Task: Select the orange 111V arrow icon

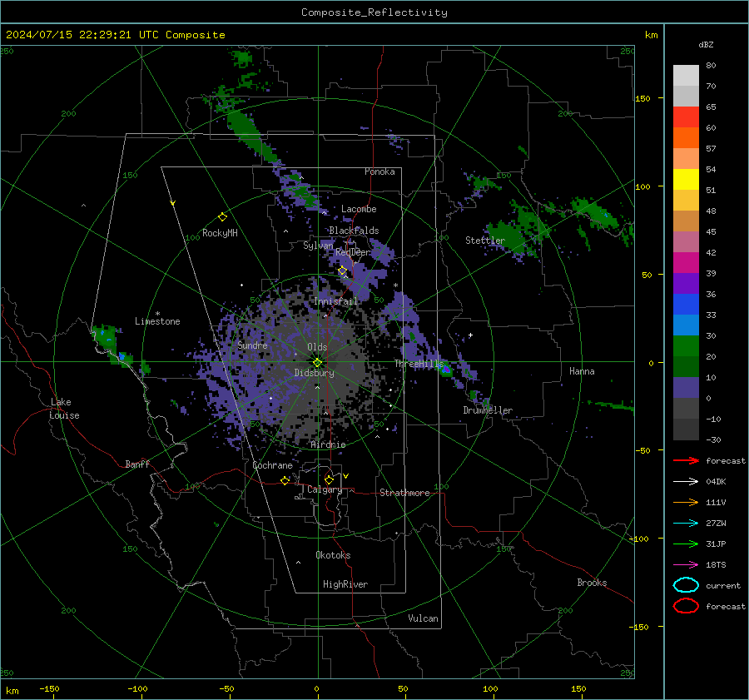Action: point(686,502)
